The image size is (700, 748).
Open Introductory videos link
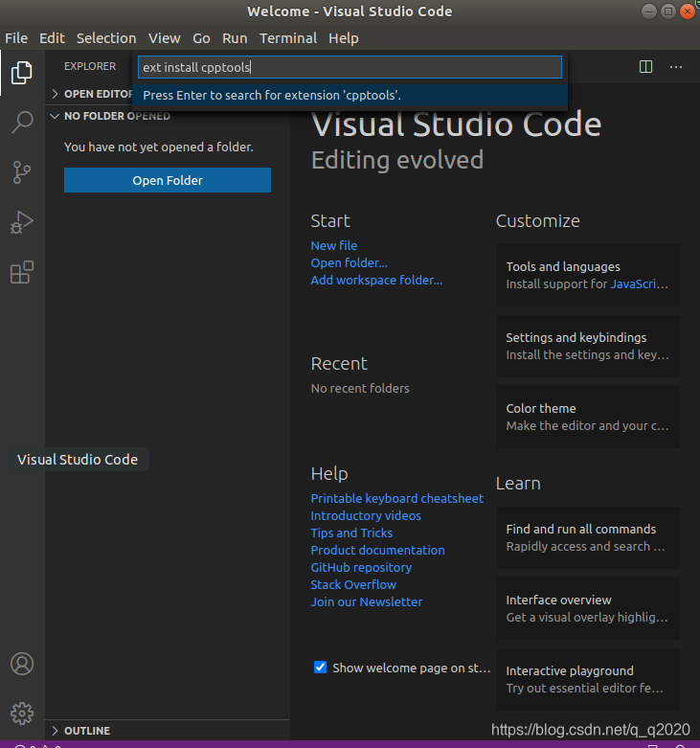coord(366,515)
